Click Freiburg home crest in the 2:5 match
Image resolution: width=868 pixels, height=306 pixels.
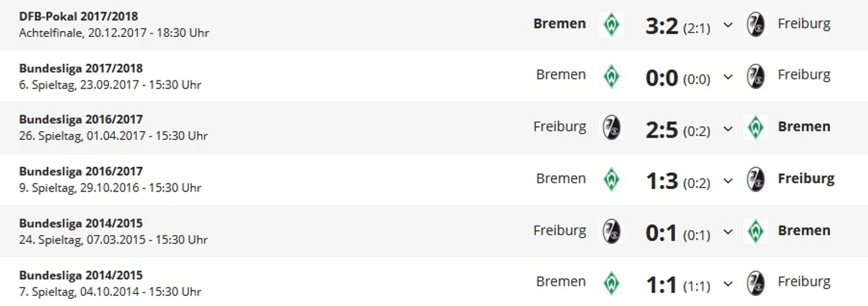(611, 127)
